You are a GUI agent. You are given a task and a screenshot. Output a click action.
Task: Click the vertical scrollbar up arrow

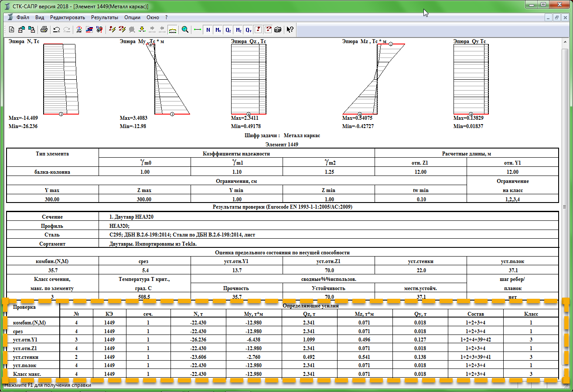(x=566, y=42)
